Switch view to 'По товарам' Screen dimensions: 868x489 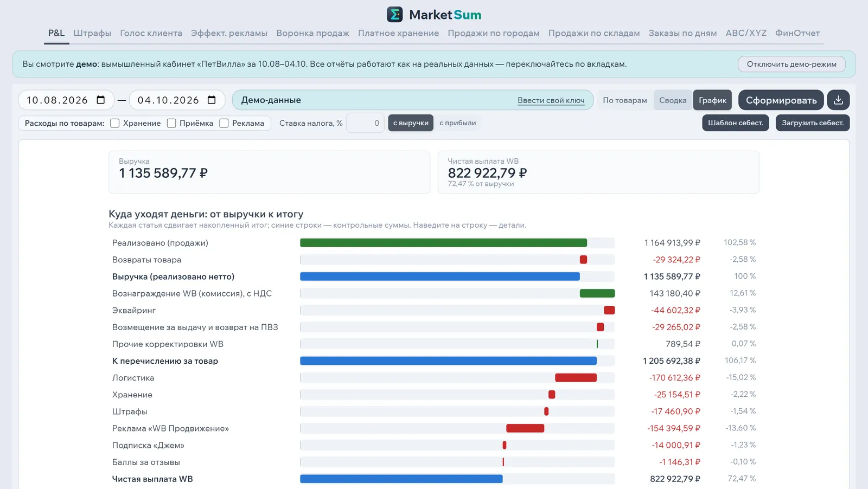click(625, 100)
